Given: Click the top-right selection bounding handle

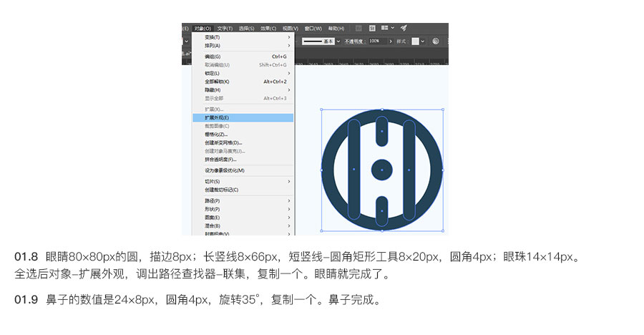Looking at the screenshot, I should click(443, 110).
